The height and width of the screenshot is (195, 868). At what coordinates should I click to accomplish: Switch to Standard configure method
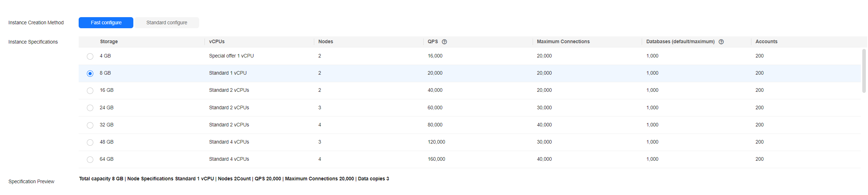coord(167,22)
